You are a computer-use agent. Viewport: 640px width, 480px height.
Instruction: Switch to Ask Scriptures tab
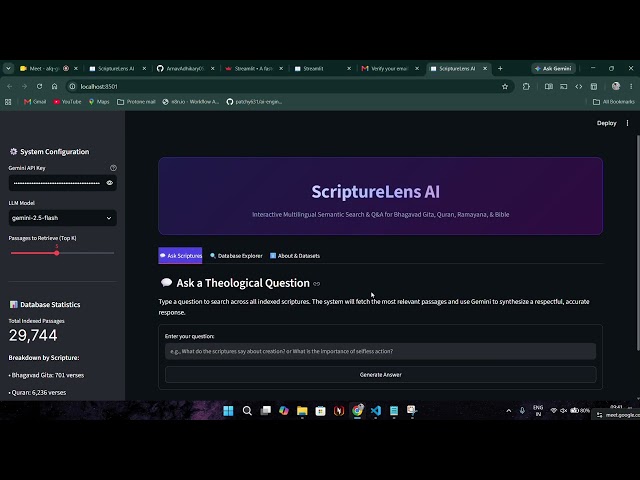point(180,256)
